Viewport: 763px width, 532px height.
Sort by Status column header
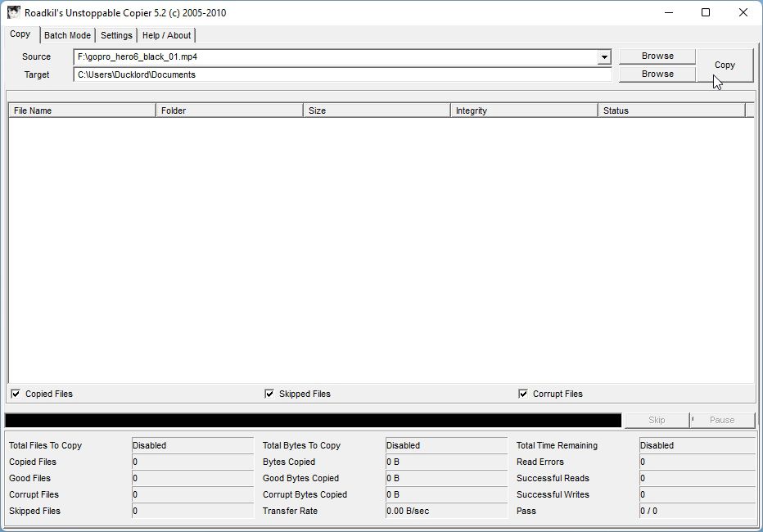click(671, 110)
